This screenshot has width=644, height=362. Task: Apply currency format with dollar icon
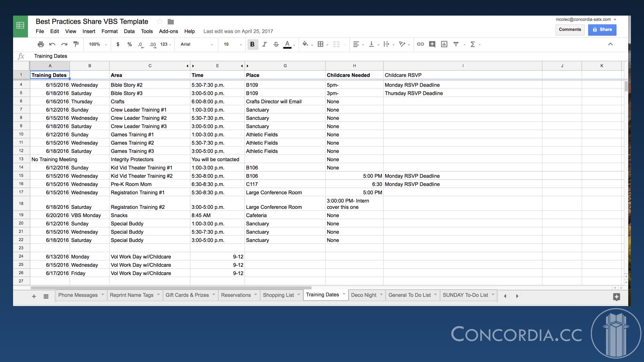(x=118, y=44)
